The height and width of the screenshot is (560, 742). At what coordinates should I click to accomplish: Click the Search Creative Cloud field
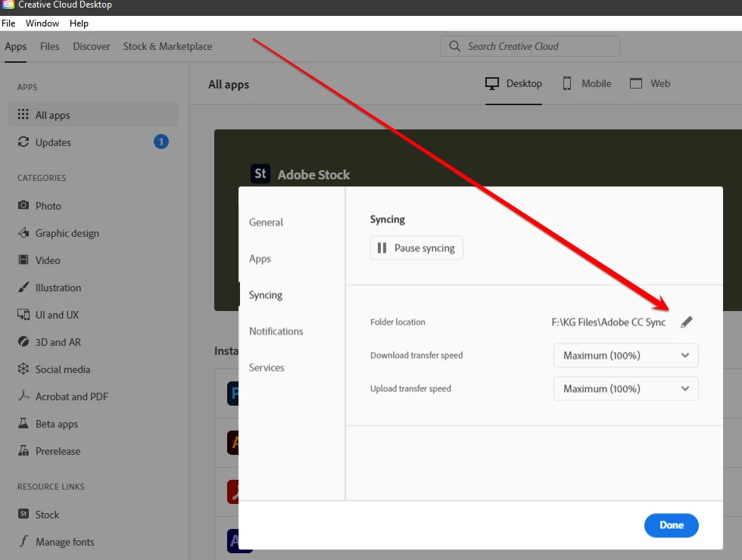(x=529, y=46)
